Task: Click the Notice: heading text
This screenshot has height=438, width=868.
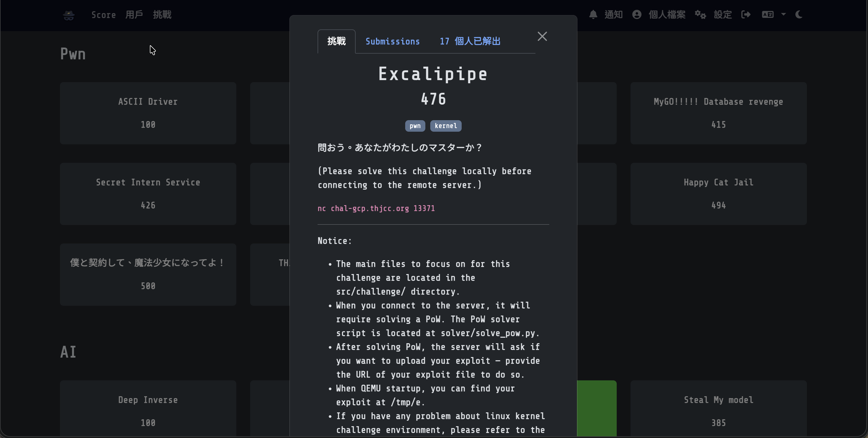Action: point(335,241)
